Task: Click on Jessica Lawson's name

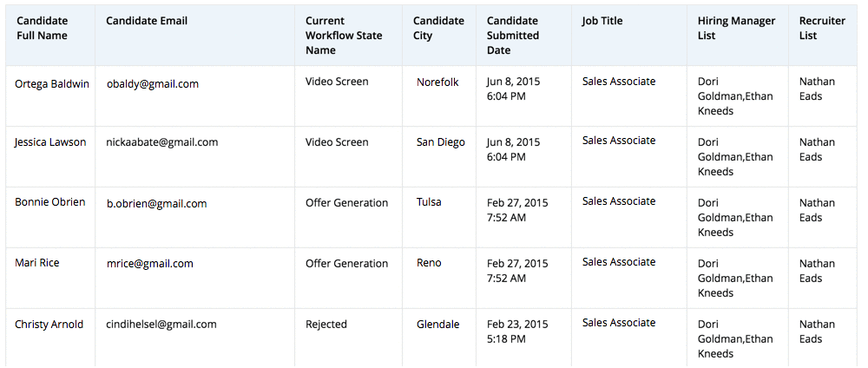Action: point(50,142)
